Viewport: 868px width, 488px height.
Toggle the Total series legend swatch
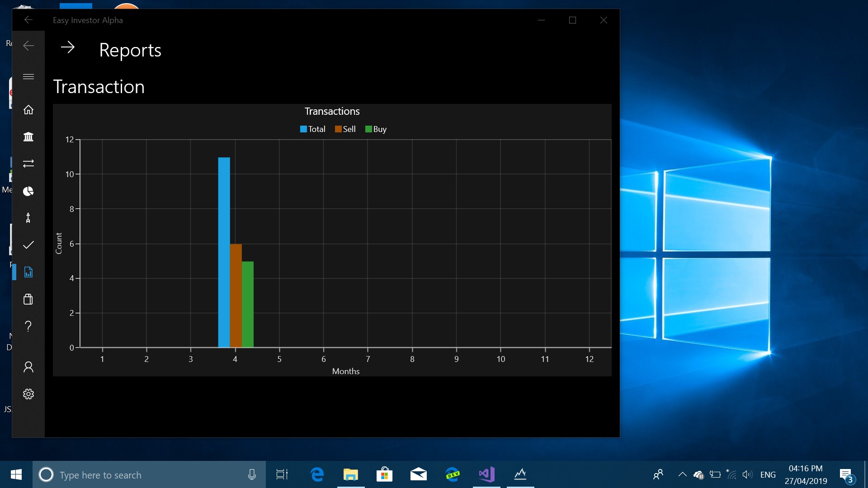(303, 129)
